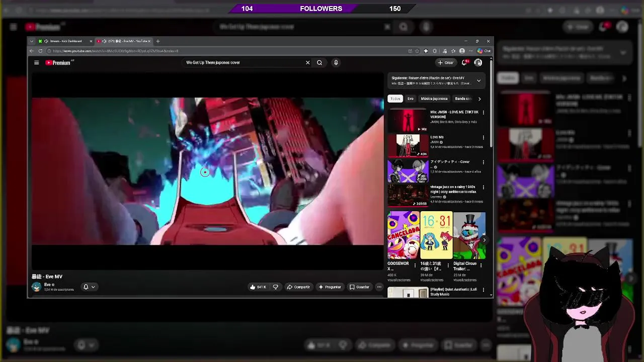
Task: Open options for Mix JMSN LOVE ME
Action: [x=484, y=112]
